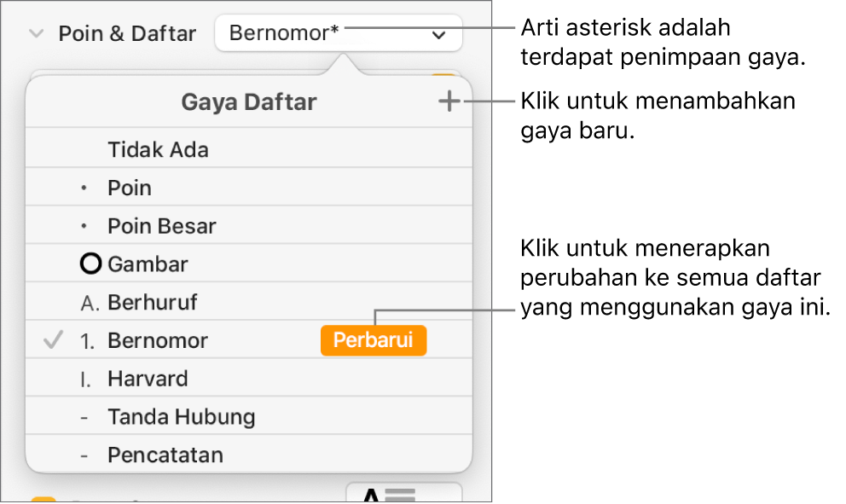Choose the Poin list style
This screenshot has height=504, width=846.
tap(249, 187)
